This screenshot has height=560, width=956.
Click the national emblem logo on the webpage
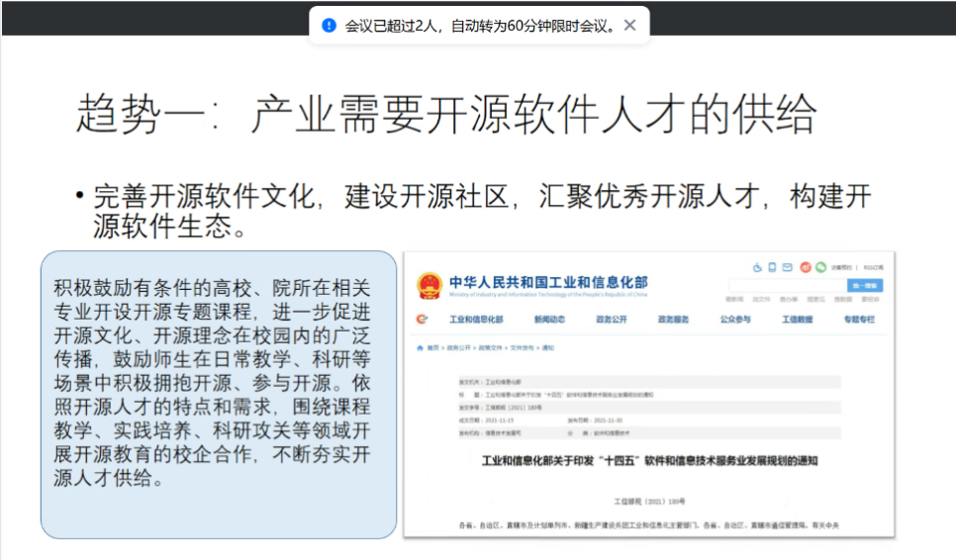coord(430,286)
